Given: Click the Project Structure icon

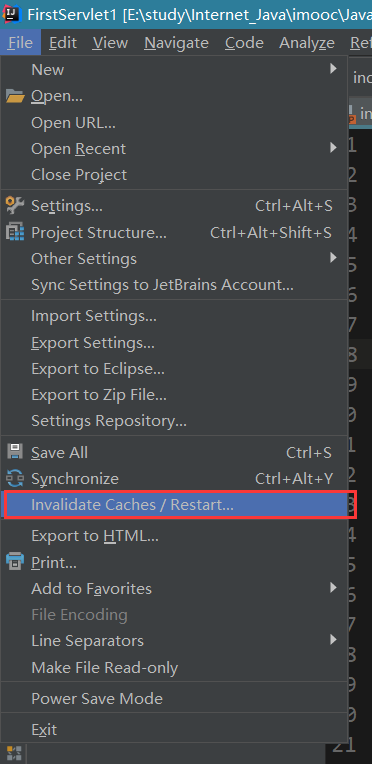Looking at the screenshot, I should [x=15, y=232].
